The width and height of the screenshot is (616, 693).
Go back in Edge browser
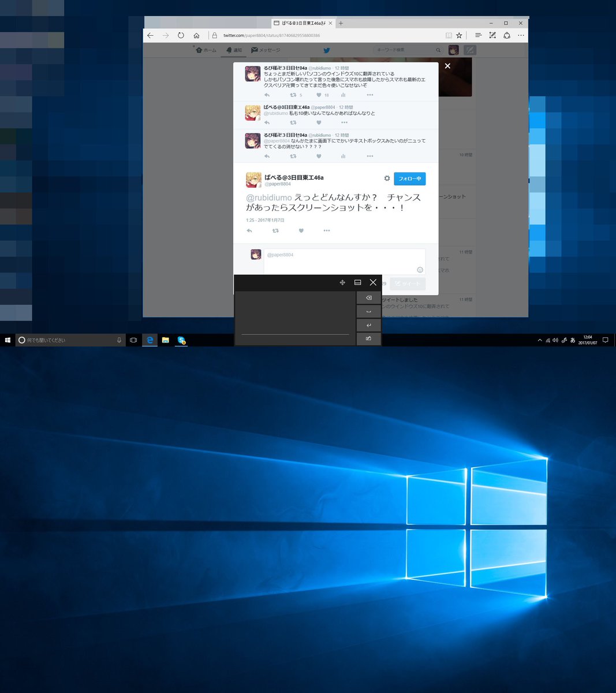pos(150,35)
